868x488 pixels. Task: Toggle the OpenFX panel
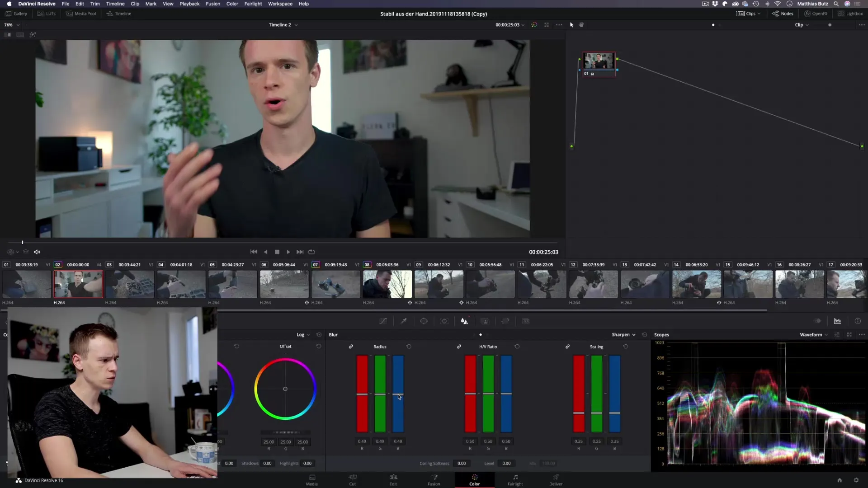pos(816,14)
